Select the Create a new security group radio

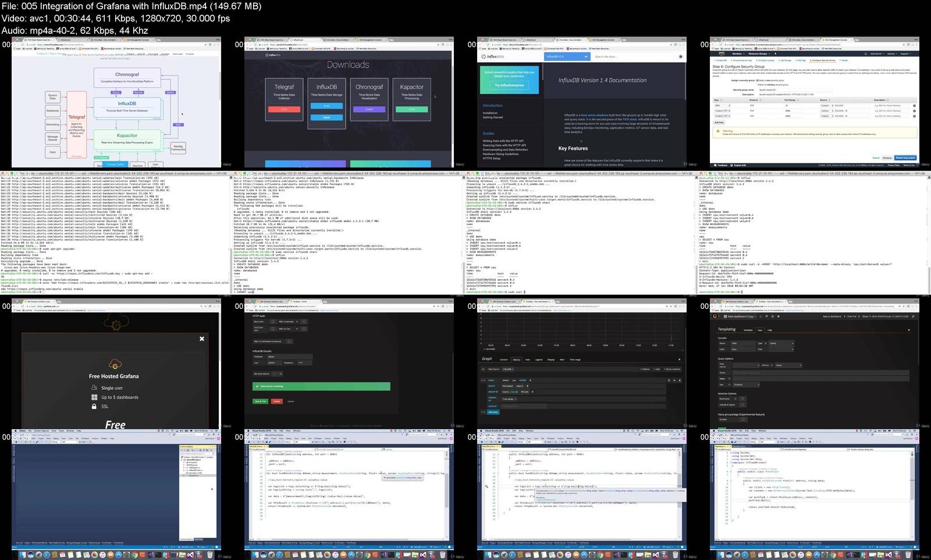click(757, 80)
